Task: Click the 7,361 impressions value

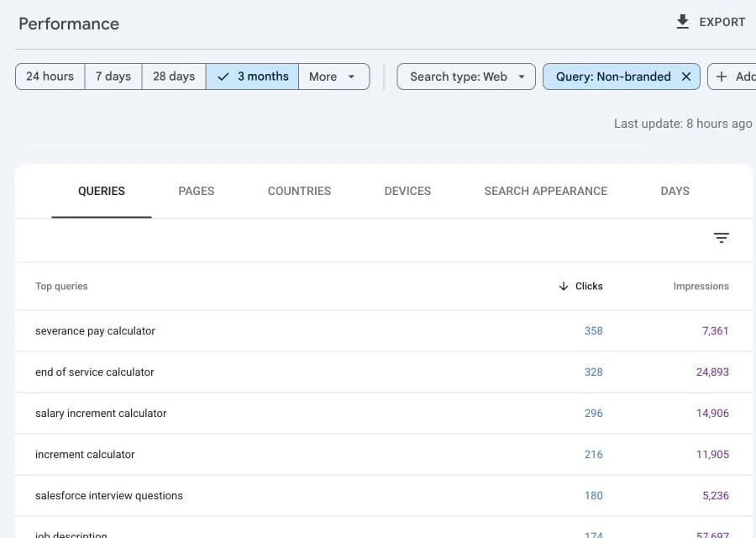Action: point(715,331)
